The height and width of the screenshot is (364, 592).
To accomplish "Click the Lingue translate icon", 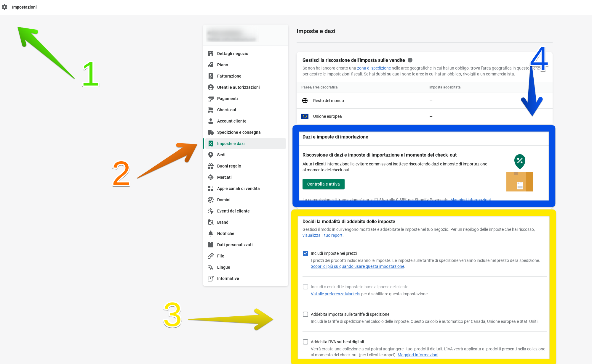I will tap(211, 267).
